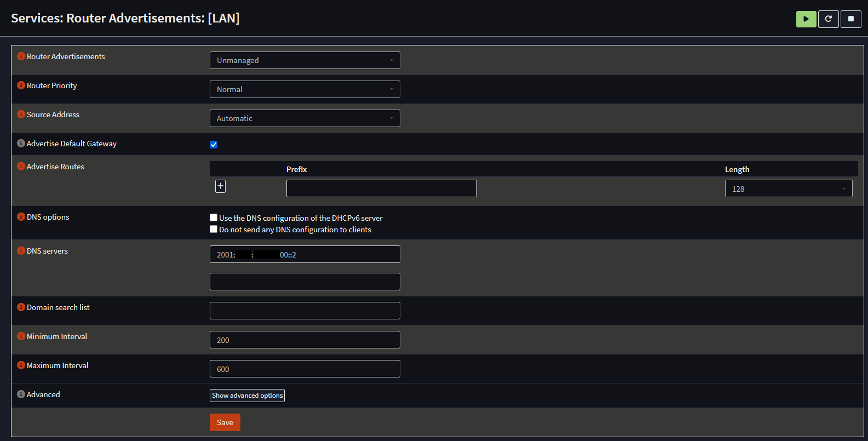Enable use DNS configuration of DHCPv6 server

pos(214,217)
